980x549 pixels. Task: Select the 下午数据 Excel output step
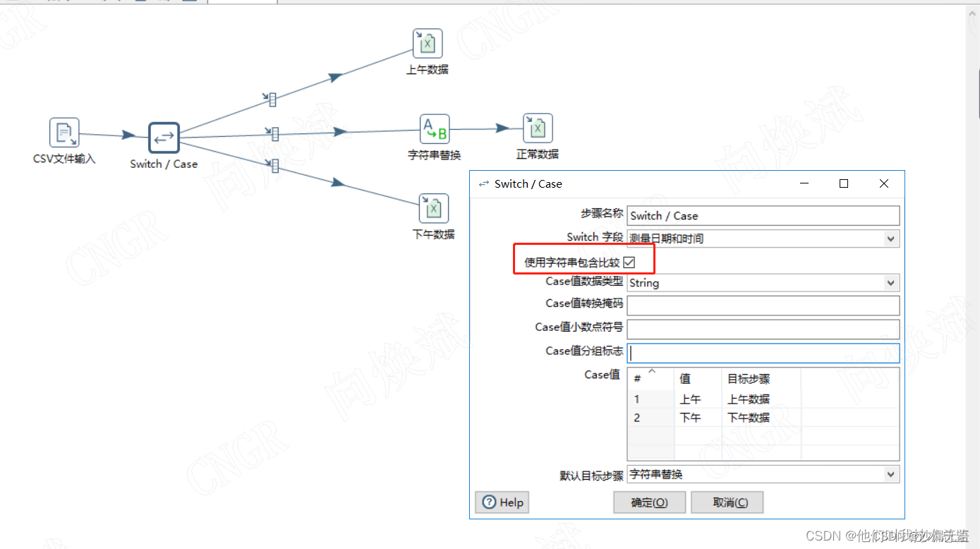432,207
